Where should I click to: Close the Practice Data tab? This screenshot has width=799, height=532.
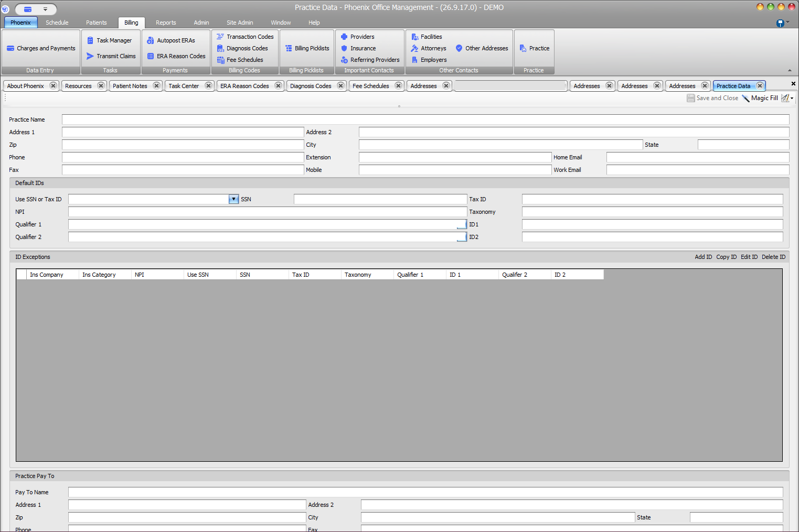760,85
